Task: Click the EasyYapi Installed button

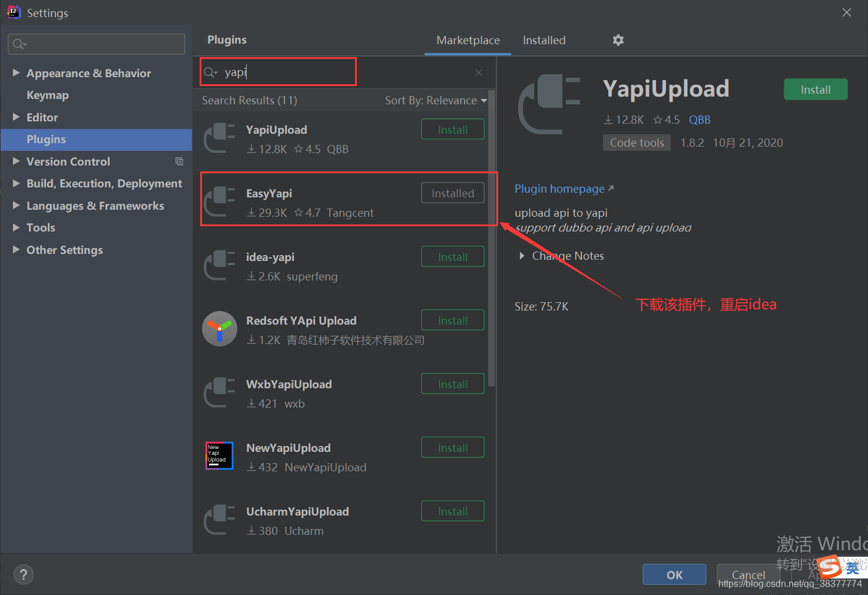Action: point(453,193)
